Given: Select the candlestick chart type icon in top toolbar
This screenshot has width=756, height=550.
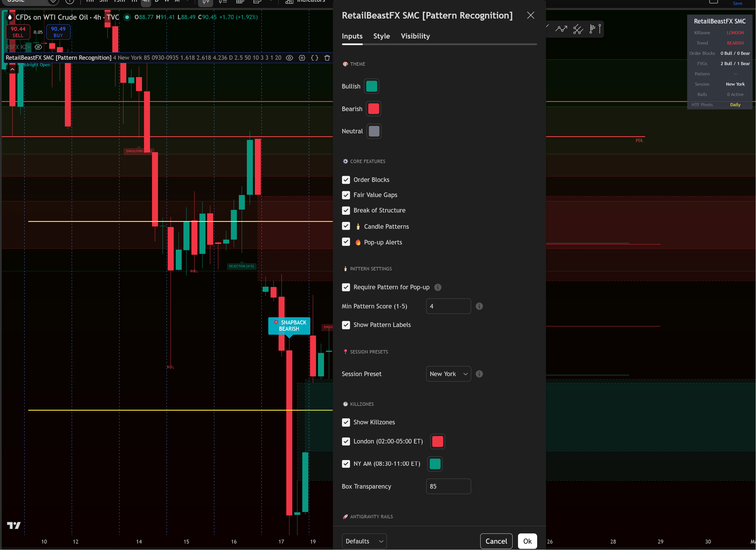Looking at the screenshot, I should point(206,2).
